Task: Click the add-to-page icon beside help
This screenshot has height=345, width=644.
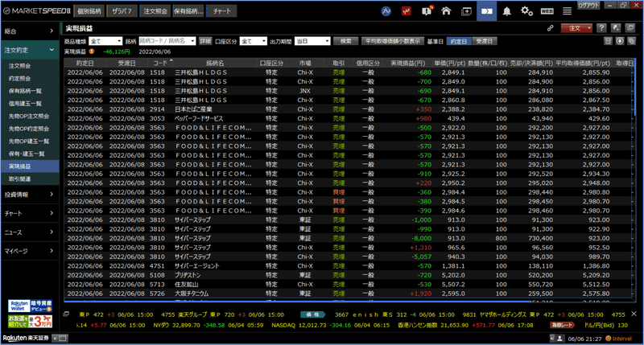Action: click(x=616, y=28)
